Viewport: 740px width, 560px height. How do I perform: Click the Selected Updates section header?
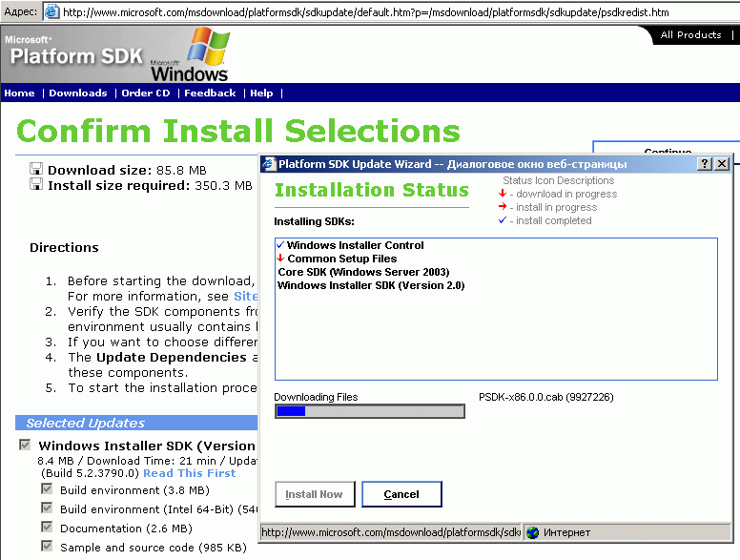coord(136,423)
